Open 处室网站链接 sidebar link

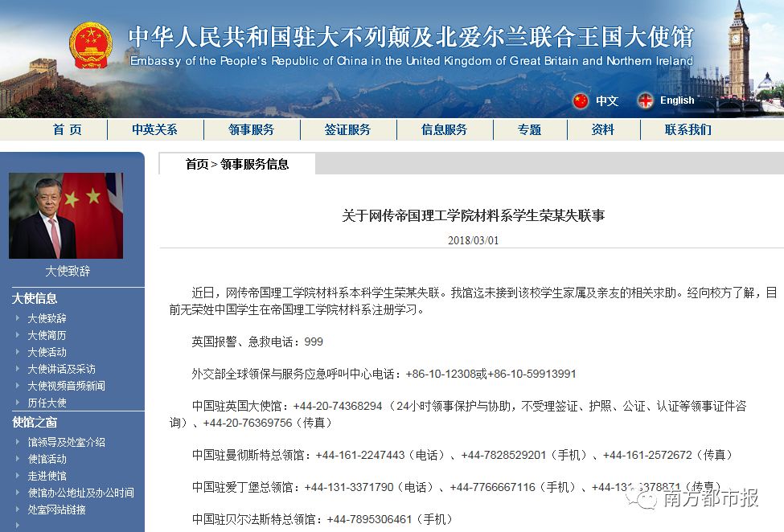pyautogui.click(x=56, y=509)
